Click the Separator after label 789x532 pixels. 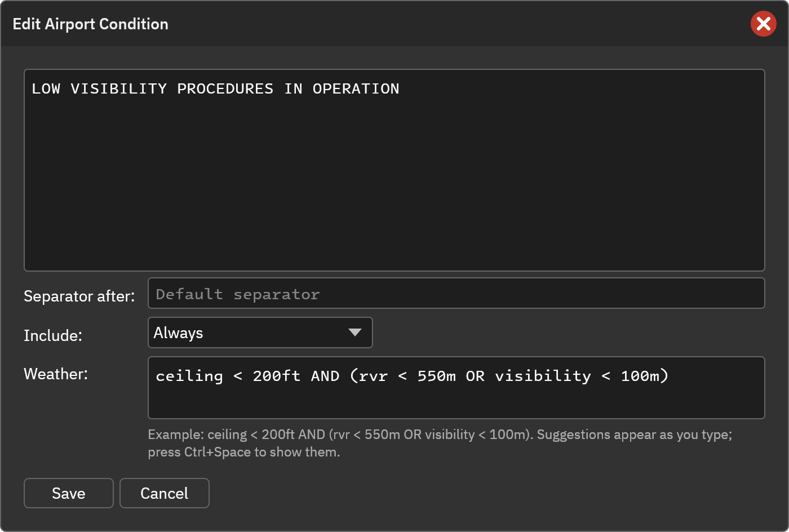tap(79, 296)
